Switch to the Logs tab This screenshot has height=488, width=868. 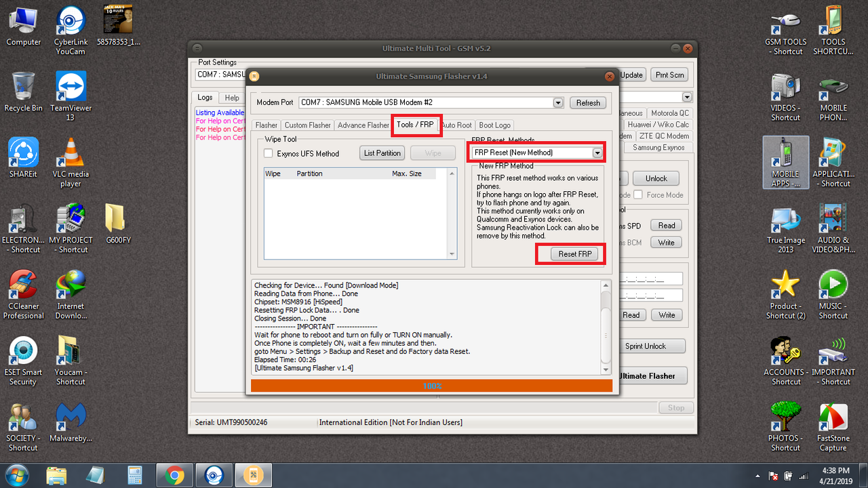[205, 98]
